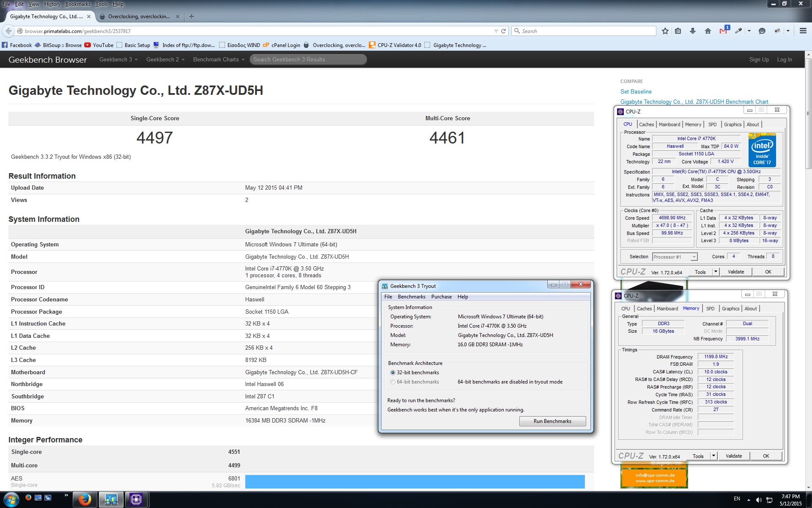
Task: Open Tools dropdown arrow in lower CPU-Z window
Action: click(x=713, y=456)
